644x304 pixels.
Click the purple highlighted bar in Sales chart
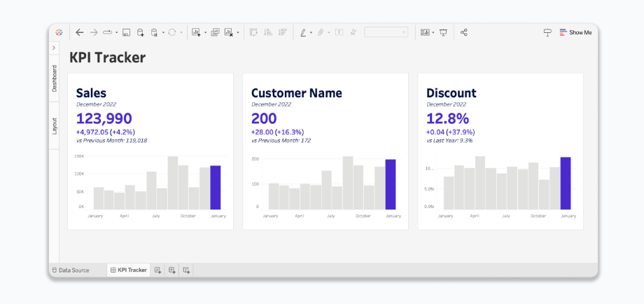[x=215, y=187]
